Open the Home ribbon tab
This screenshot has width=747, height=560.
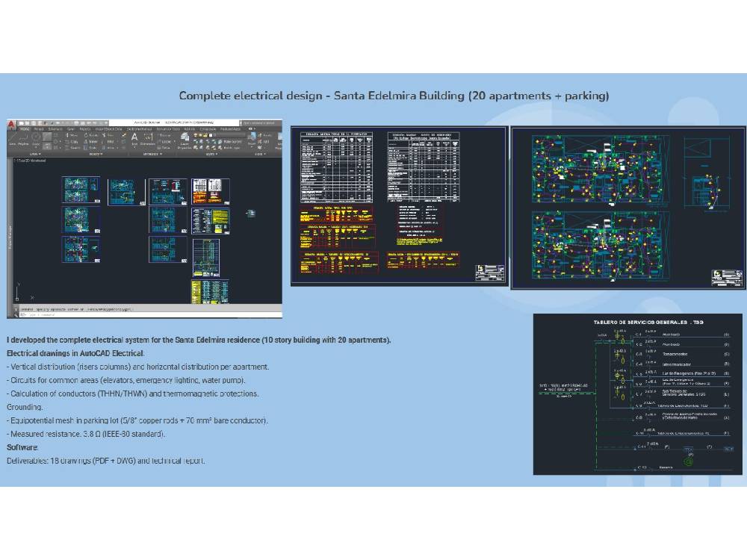point(25,129)
